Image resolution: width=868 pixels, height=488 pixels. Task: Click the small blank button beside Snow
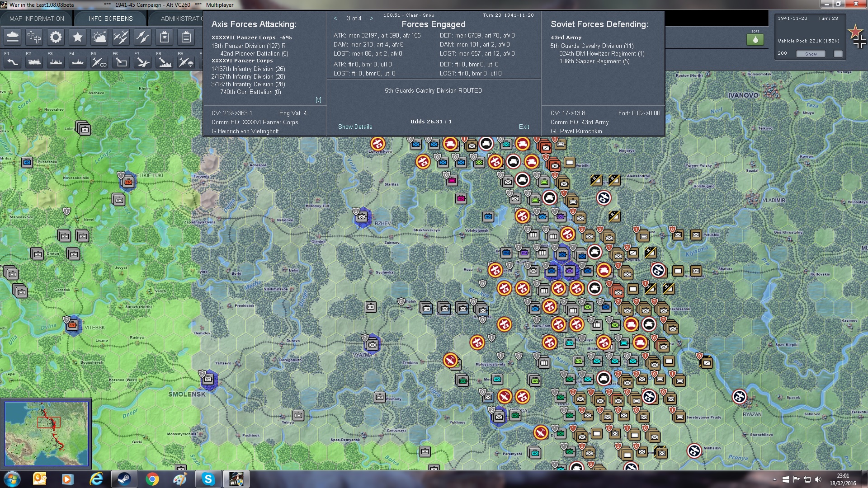tap(838, 54)
